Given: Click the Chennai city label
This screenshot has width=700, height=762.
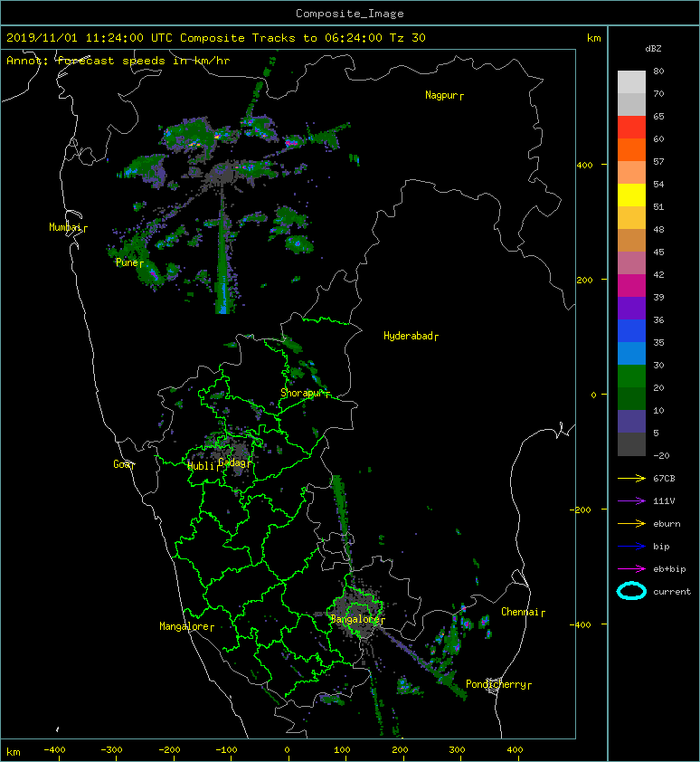Looking at the screenshot, I should pos(520,612).
